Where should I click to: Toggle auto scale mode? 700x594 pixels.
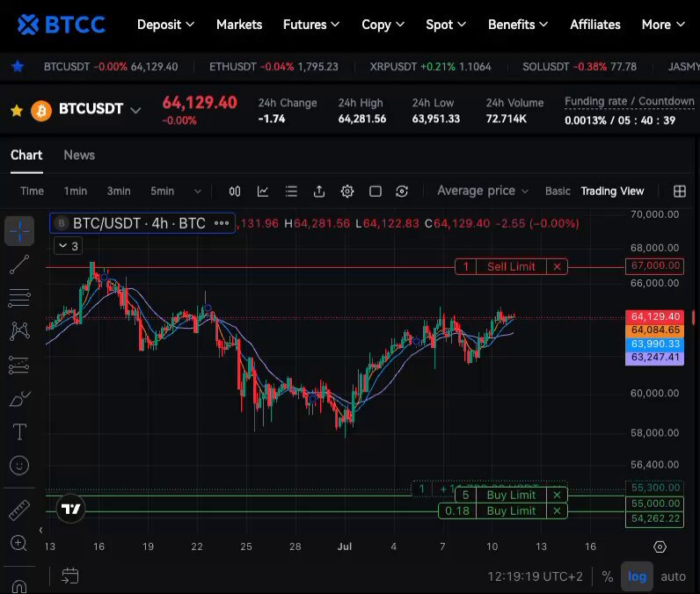pos(673,576)
